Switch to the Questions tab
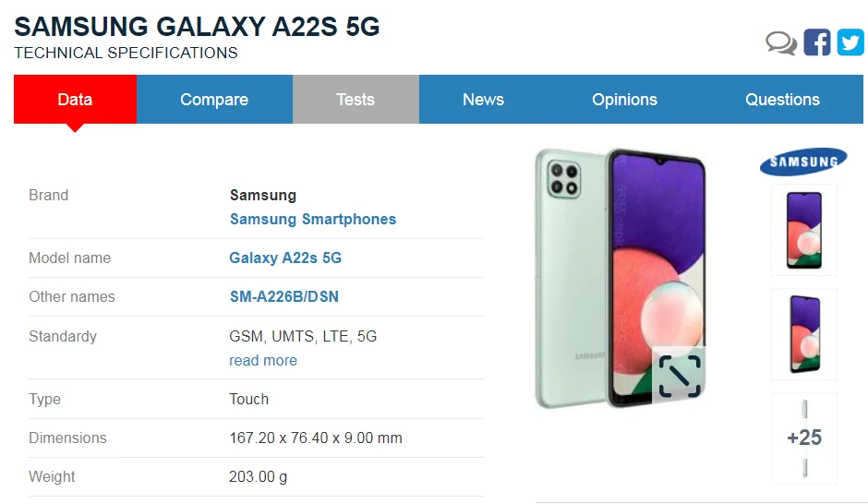 coord(782,100)
